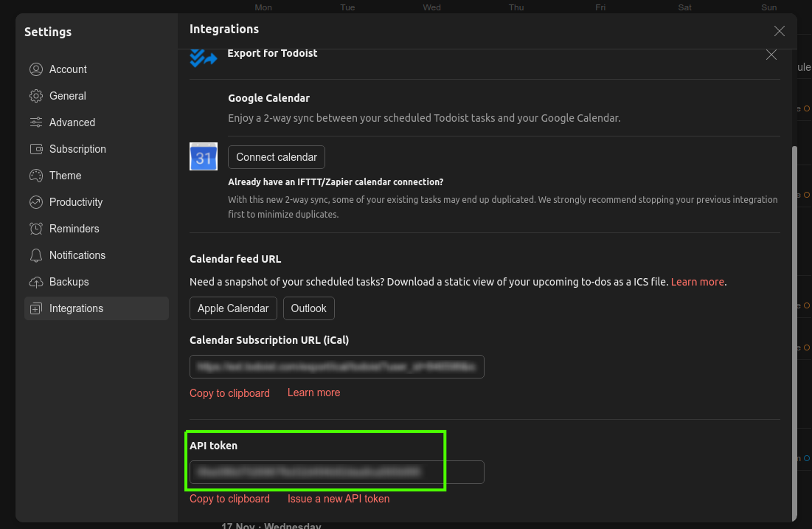Copy the API token to clipboard
Screen dimensions: 812x529
click(x=229, y=499)
